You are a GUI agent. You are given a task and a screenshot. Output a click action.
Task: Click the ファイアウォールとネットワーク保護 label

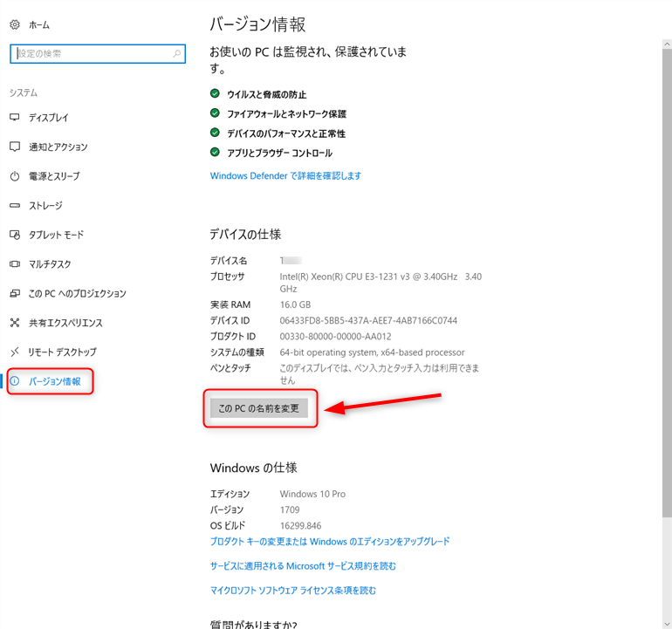(x=287, y=114)
